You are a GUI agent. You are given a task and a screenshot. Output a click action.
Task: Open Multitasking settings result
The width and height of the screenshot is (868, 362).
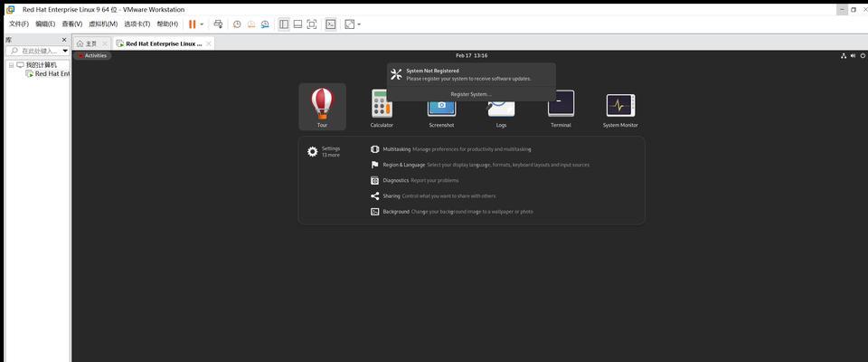coord(451,149)
